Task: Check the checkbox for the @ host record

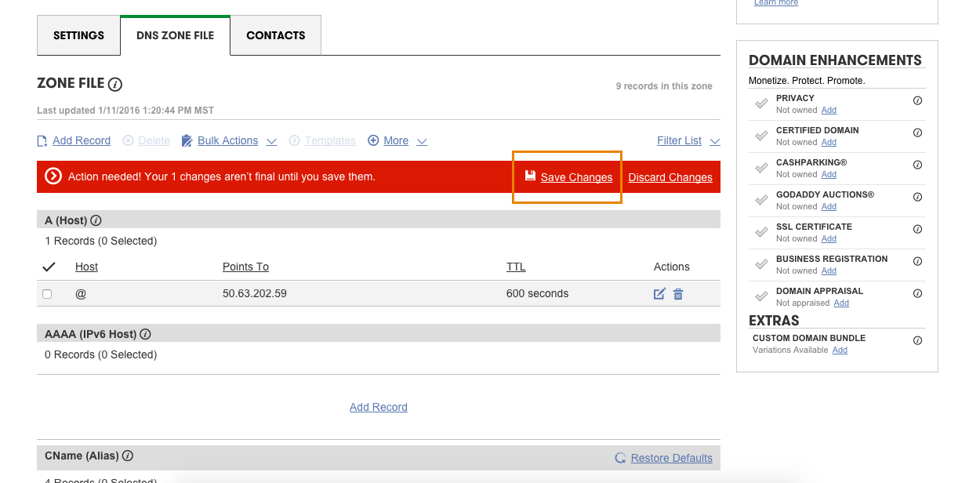Action: point(47,294)
